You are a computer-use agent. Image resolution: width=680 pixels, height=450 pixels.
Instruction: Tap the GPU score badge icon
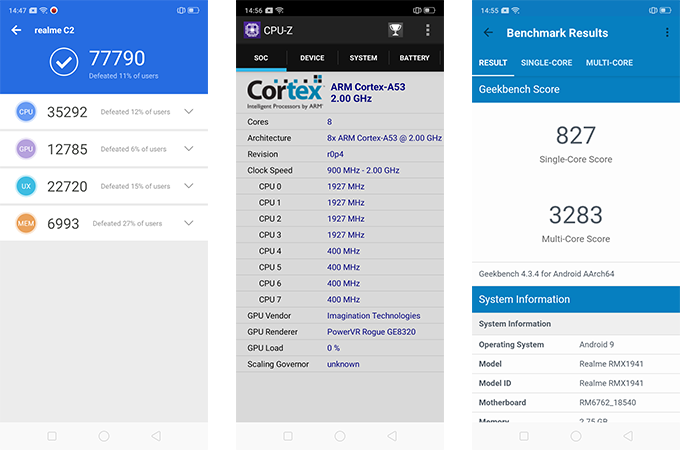[27, 149]
